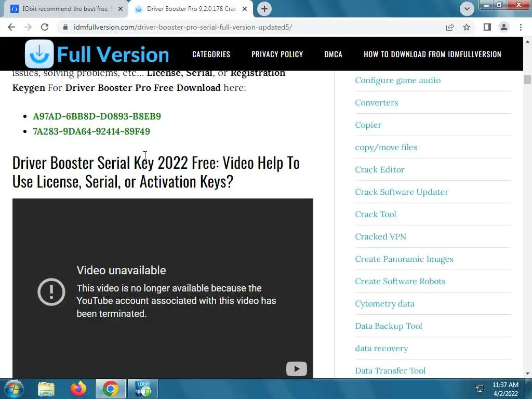Open the CATEGORIES menu
Viewport: 532px width, 399px height.
pyautogui.click(x=211, y=54)
